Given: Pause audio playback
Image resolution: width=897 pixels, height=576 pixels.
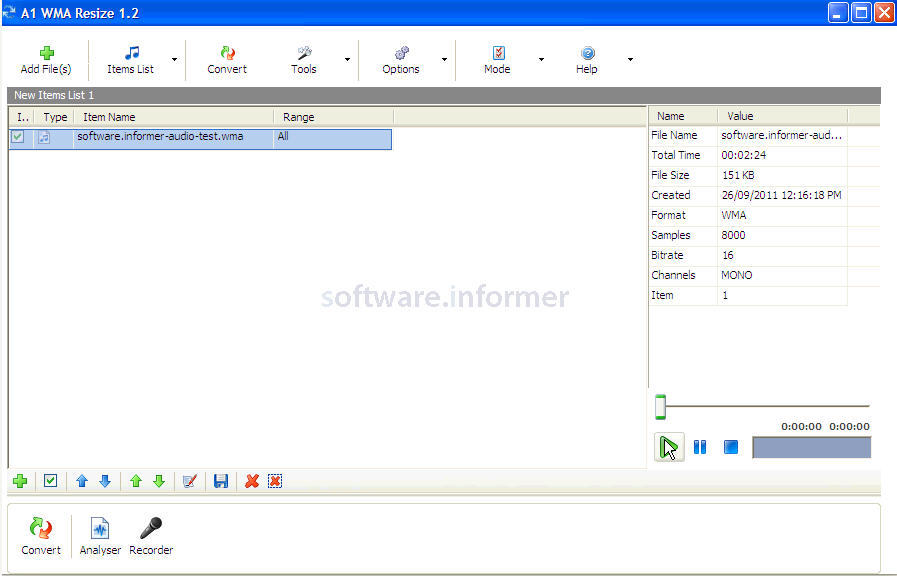Looking at the screenshot, I should 700,447.
